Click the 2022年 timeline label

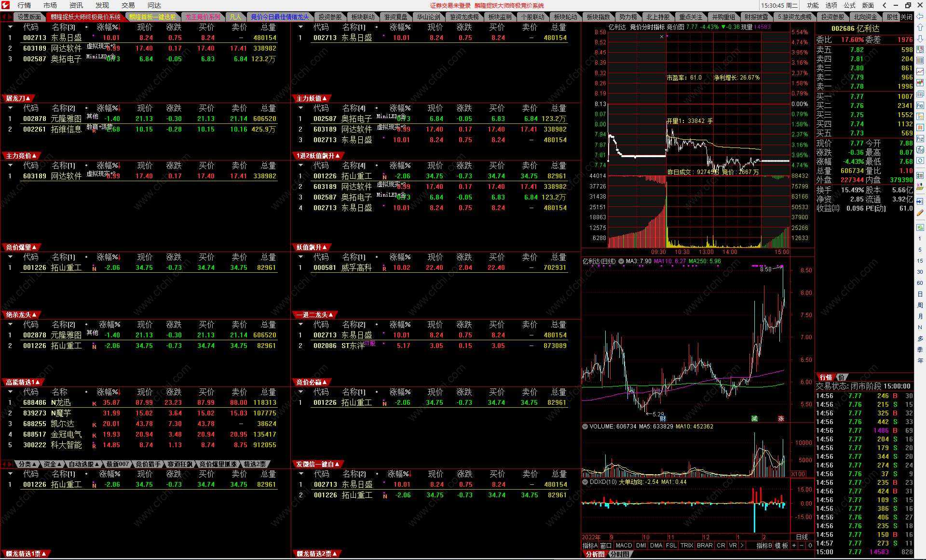(591, 537)
